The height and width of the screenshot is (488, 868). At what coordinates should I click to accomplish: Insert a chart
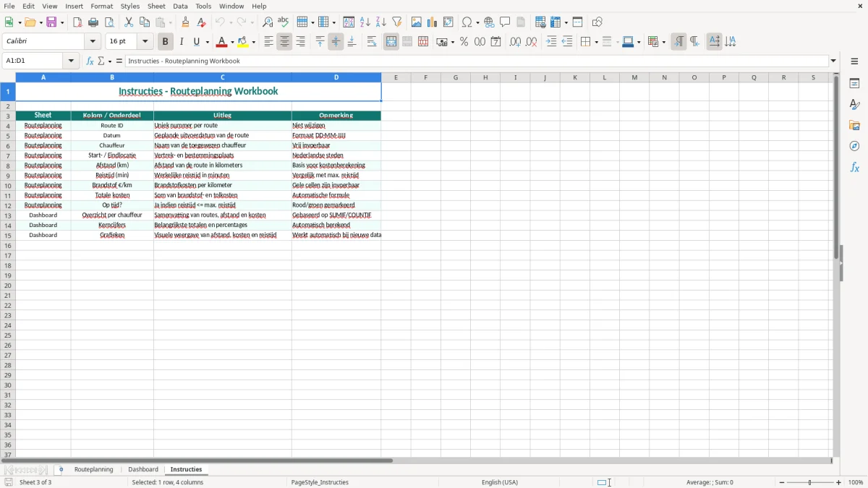[x=433, y=22]
